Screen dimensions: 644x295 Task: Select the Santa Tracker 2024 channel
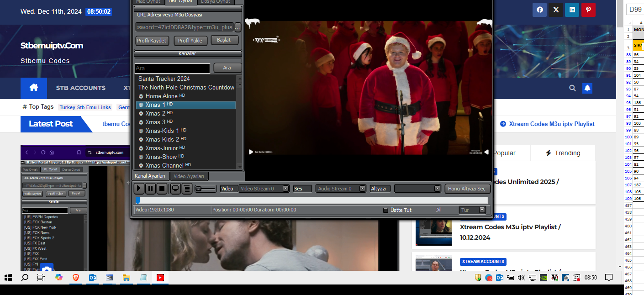coord(185,79)
